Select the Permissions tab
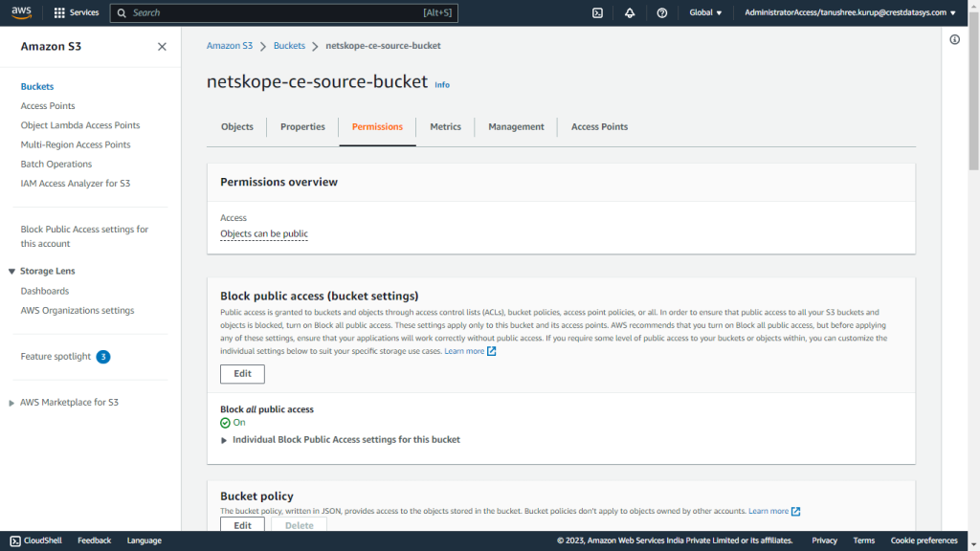980x551 pixels. pos(377,127)
